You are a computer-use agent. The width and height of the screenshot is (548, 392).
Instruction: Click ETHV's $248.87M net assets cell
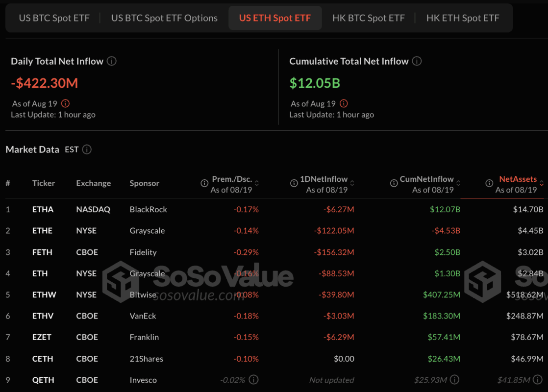(x=525, y=316)
